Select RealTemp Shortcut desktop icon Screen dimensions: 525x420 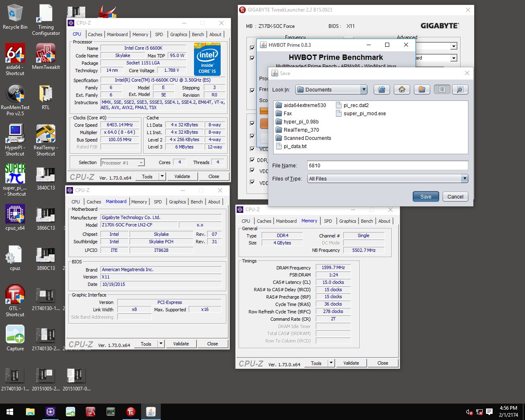[x=46, y=140]
